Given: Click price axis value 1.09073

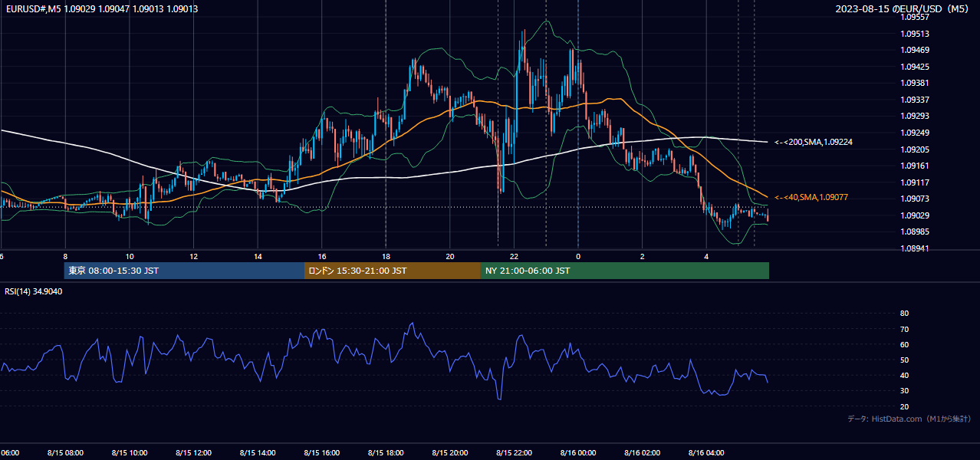Looking at the screenshot, I should [914, 199].
